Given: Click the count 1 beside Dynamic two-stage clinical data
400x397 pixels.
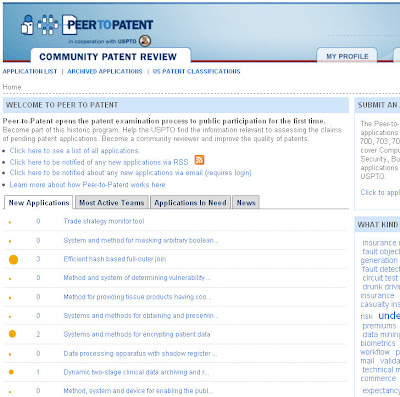Looking at the screenshot, I should pos(38,372).
